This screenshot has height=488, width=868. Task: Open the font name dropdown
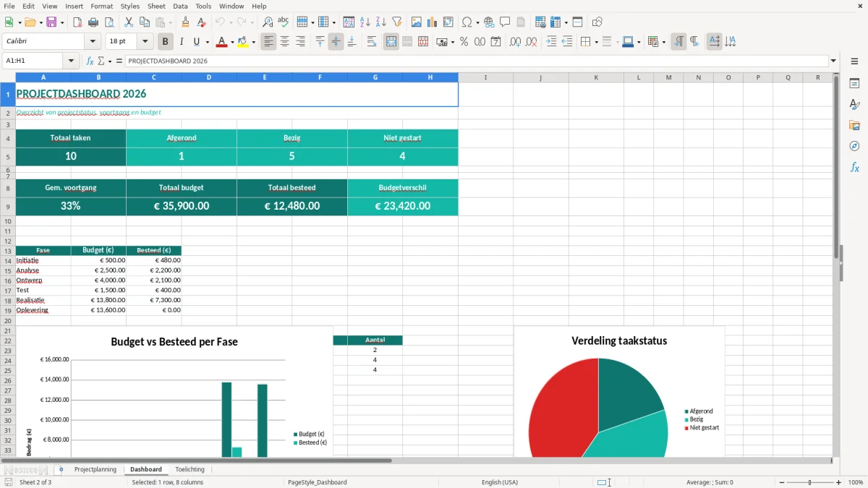[x=93, y=42]
